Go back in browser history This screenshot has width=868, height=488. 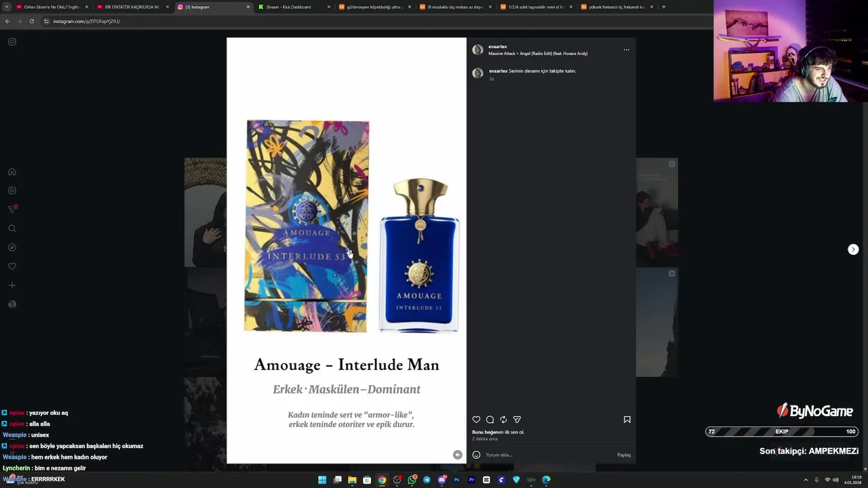click(x=7, y=21)
